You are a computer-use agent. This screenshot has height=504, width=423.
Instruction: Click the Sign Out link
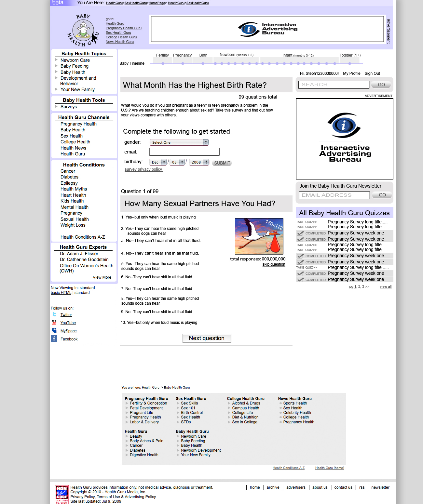point(372,73)
